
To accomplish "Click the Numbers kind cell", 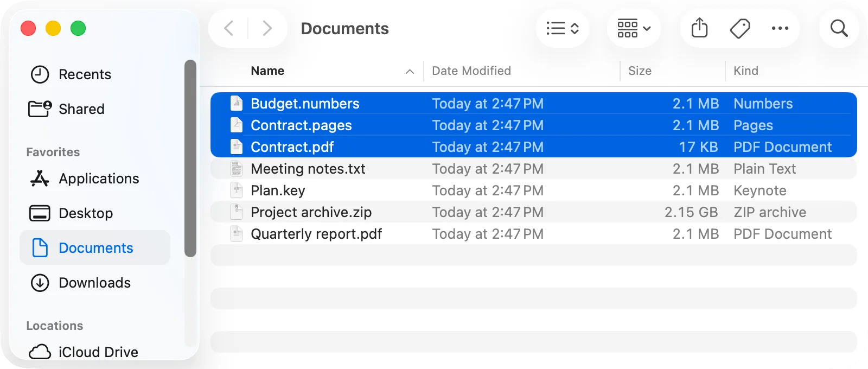I will (763, 104).
